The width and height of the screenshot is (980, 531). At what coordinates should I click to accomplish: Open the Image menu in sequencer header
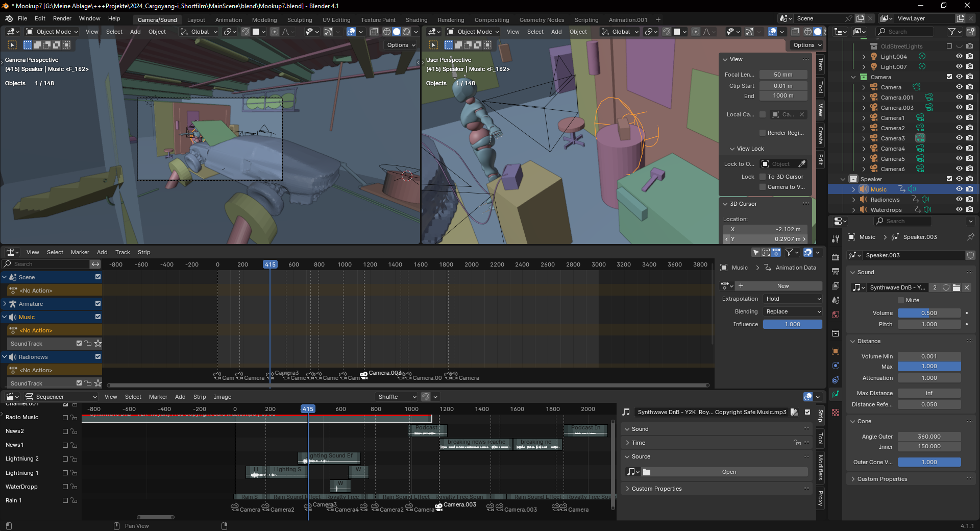pyautogui.click(x=222, y=397)
